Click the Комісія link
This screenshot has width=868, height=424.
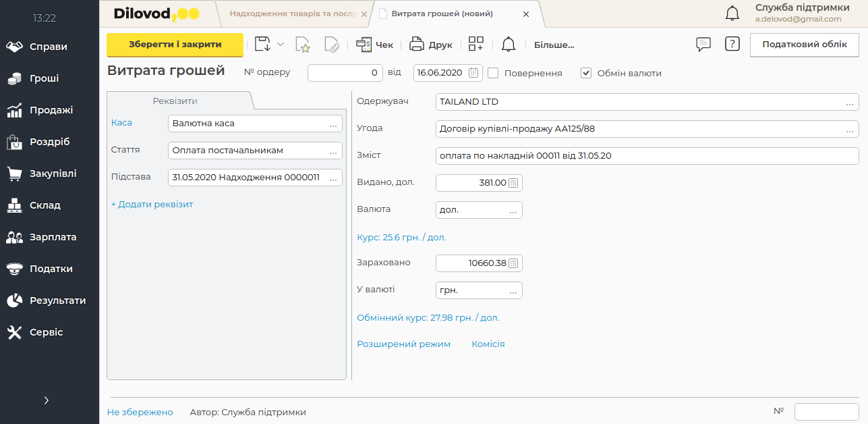pyautogui.click(x=488, y=344)
